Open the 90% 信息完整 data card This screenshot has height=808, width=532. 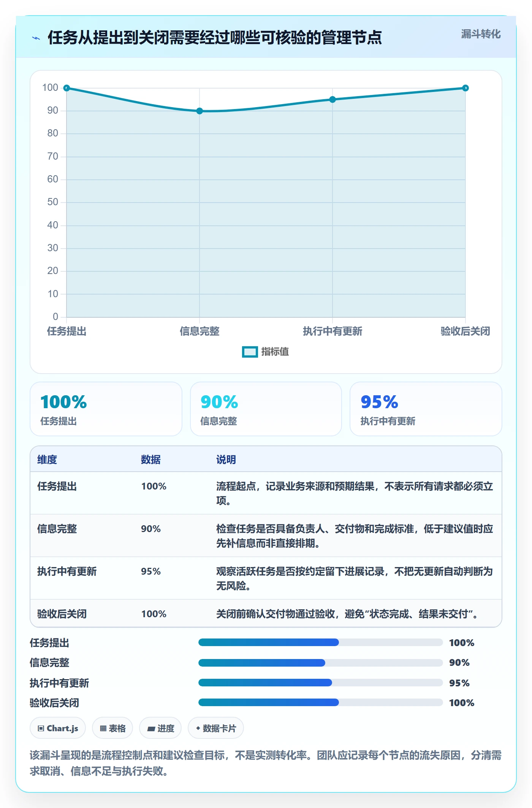click(x=266, y=409)
